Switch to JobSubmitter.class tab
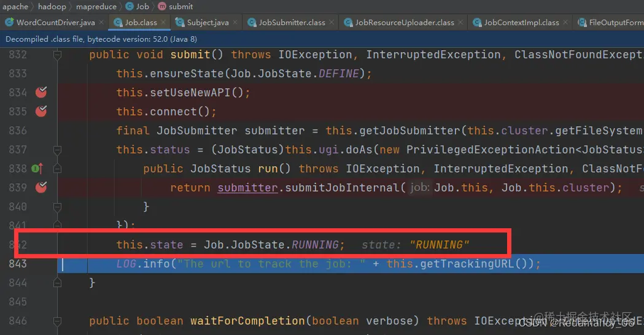This screenshot has height=335, width=644. tap(292, 23)
